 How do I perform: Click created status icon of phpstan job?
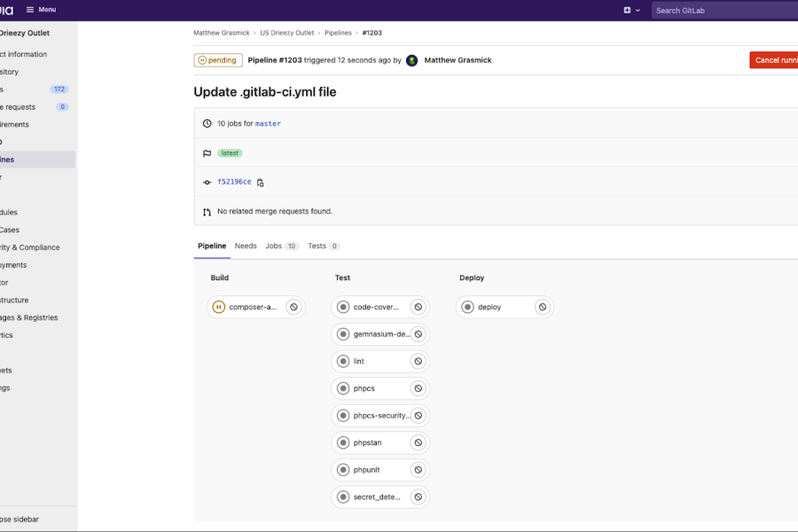pyautogui.click(x=343, y=442)
